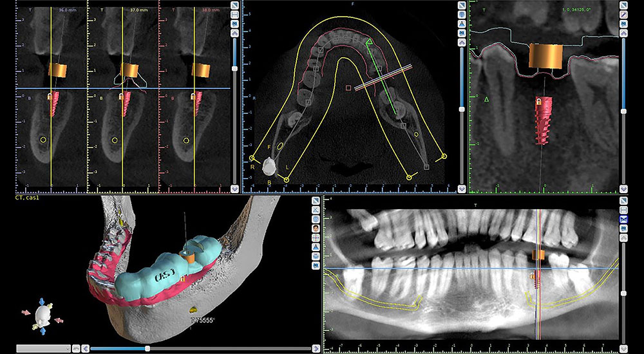Click the double up arrow in axial view

tap(462, 42)
